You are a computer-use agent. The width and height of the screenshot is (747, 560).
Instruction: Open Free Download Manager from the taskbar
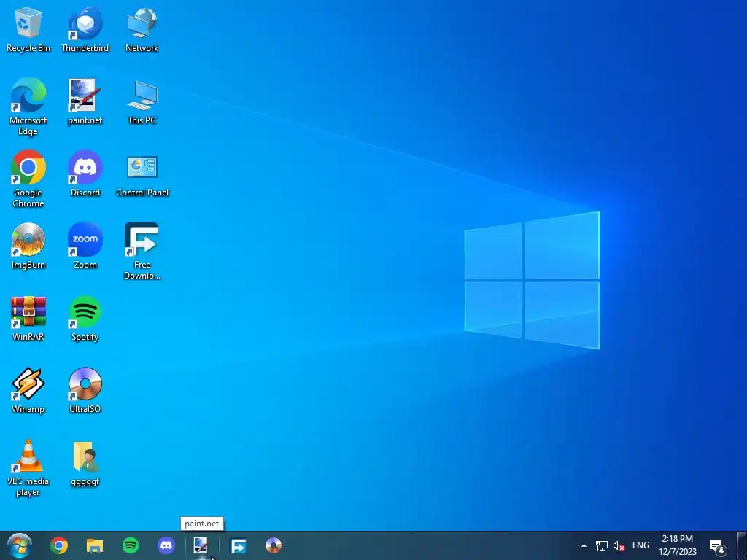click(239, 545)
